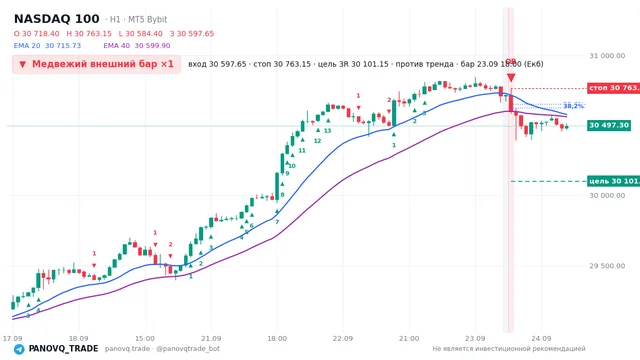The height and width of the screenshot is (360, 640).
Task: Select the EMA 20 30 715.73 legend entry
Action: (x=47, y=46)
